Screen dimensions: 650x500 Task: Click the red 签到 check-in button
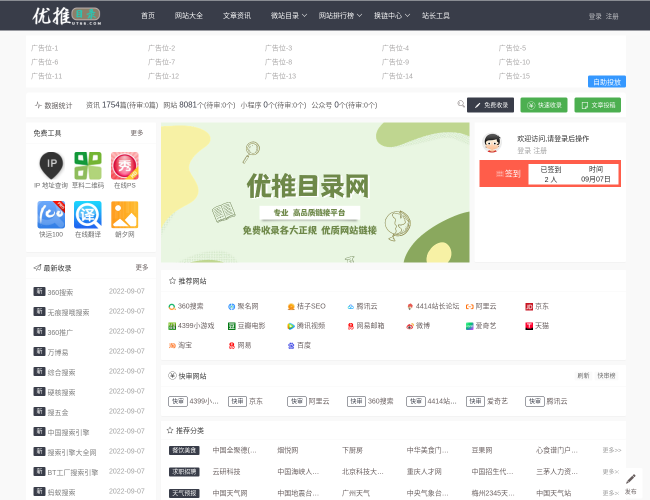pos(508,174)
